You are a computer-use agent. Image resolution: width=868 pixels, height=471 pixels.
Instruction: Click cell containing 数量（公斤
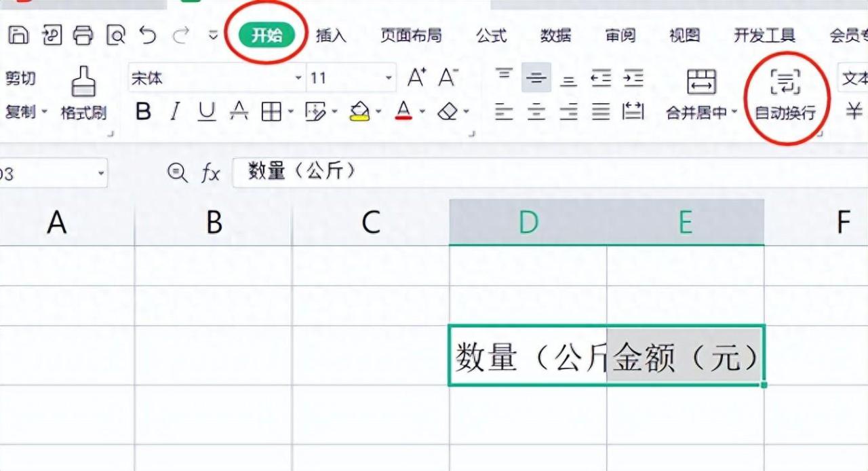tap(528, 356)
